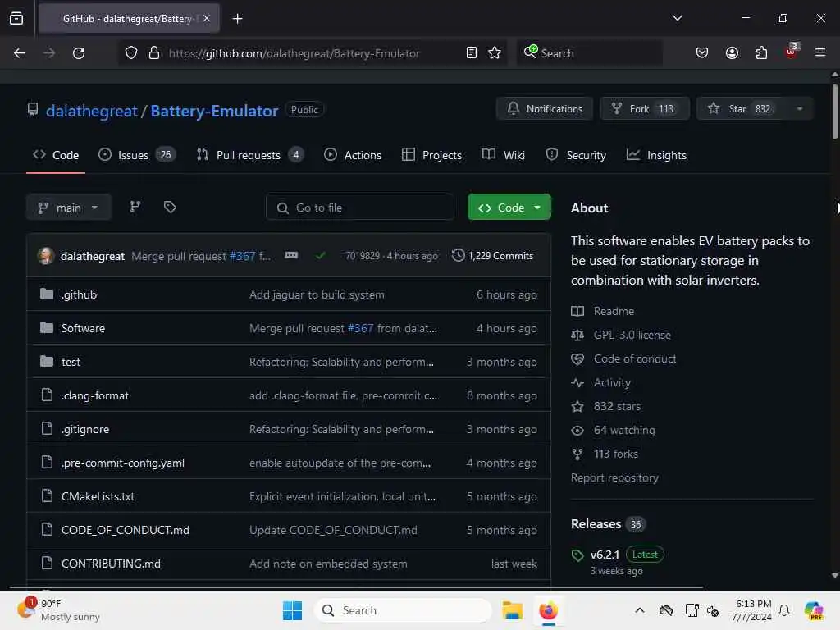The height and width of the screenshot is (630, 840).
Task: Open pull request #367 in Software row
Action: click(361, 328)
